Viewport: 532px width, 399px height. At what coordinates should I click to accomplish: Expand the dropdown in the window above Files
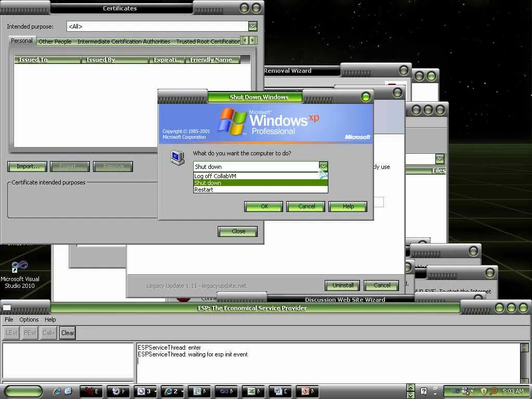point(440,158)
